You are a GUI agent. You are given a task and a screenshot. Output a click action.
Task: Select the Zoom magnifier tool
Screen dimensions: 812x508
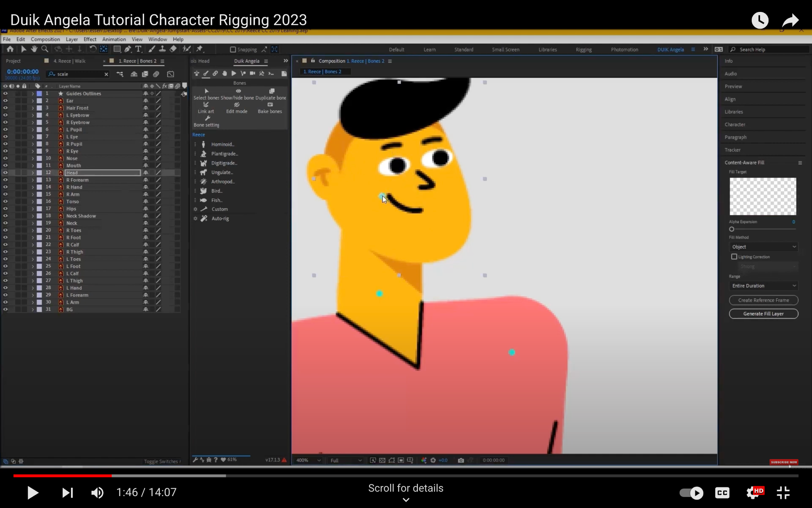[45, 49]
